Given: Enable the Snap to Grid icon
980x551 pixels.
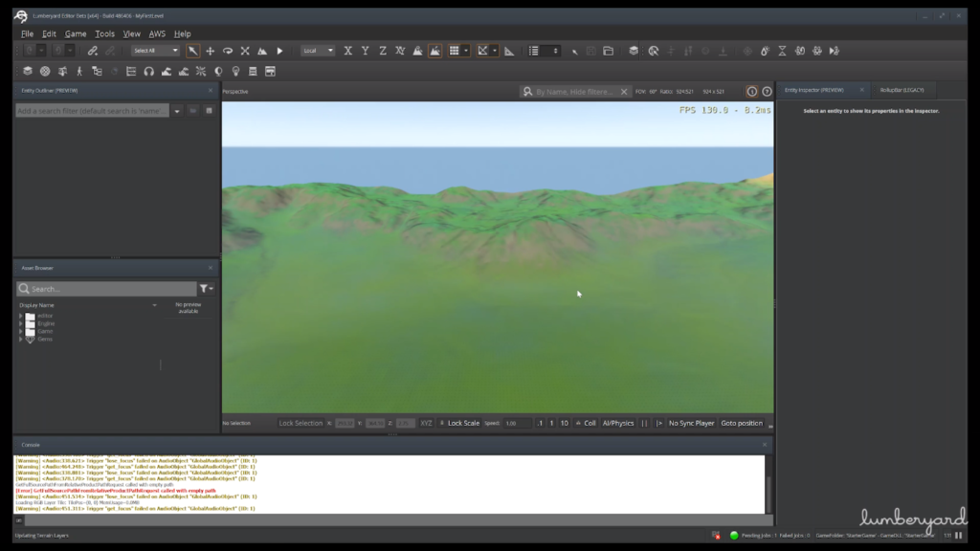Looking at the screenshot, I should (455, 50).
